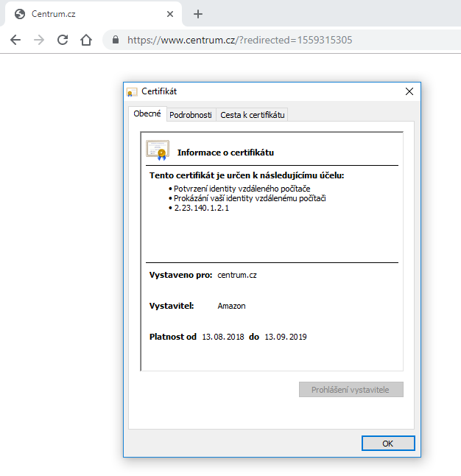
Task: Click the issuer value Amazon
Action: [231, 306]
